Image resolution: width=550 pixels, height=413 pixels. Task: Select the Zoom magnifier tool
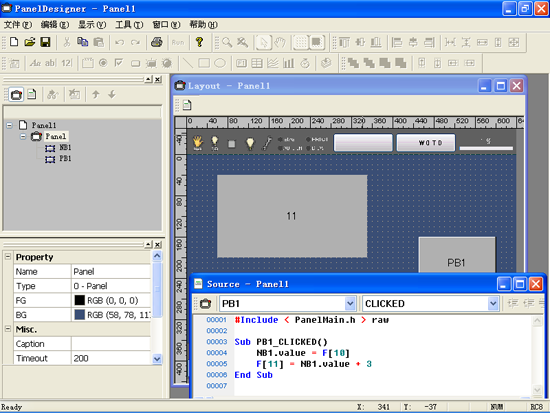tap(227, 42)
